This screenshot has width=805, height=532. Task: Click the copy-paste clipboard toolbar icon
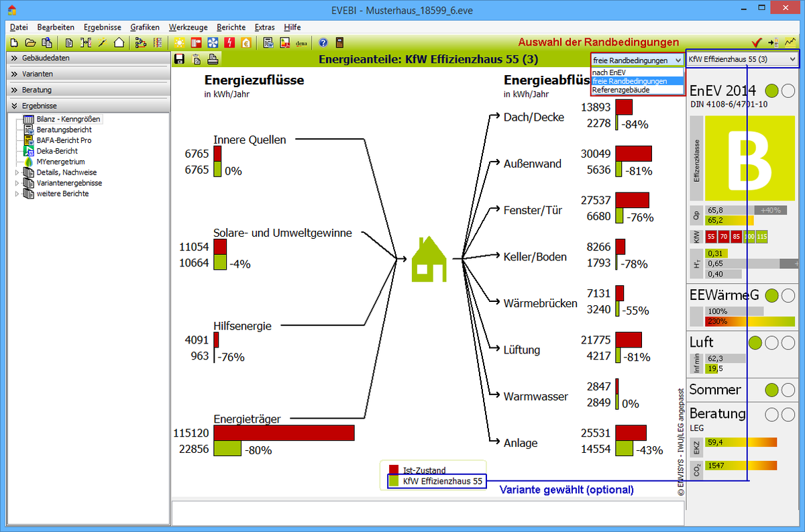(x=46, y=42)
